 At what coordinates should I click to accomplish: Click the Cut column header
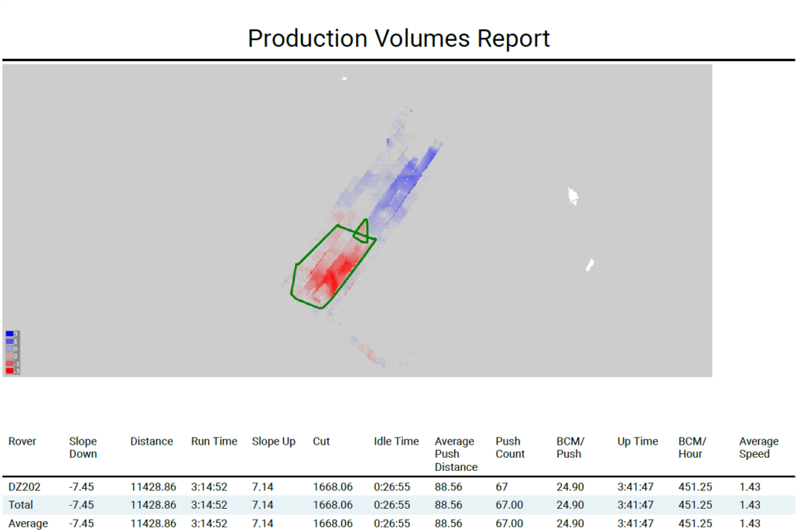pos(320,442)
